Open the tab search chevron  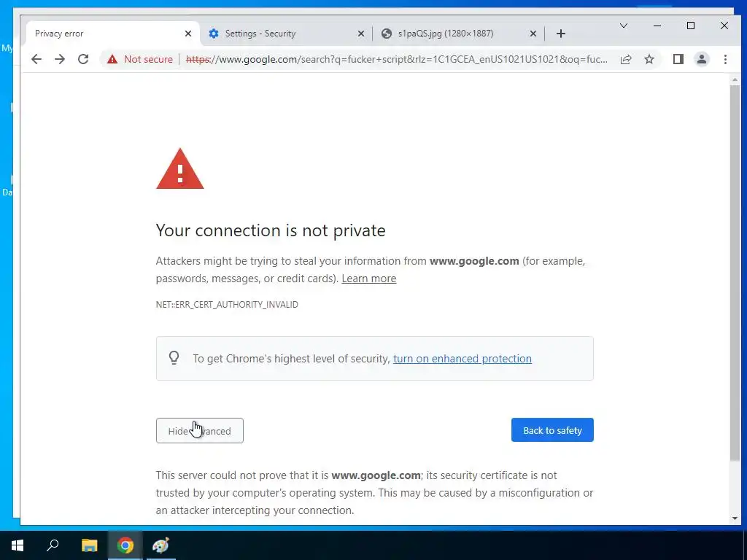623,26
